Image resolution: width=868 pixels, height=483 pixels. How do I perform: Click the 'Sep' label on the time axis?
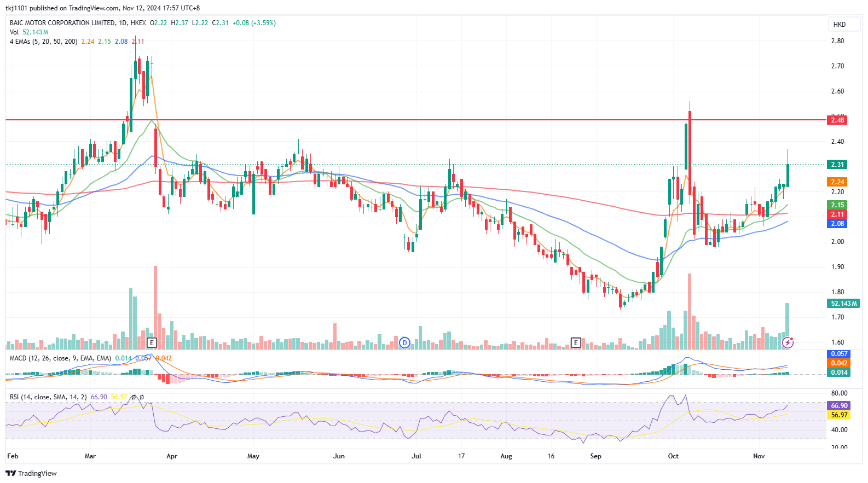(595, 456)
